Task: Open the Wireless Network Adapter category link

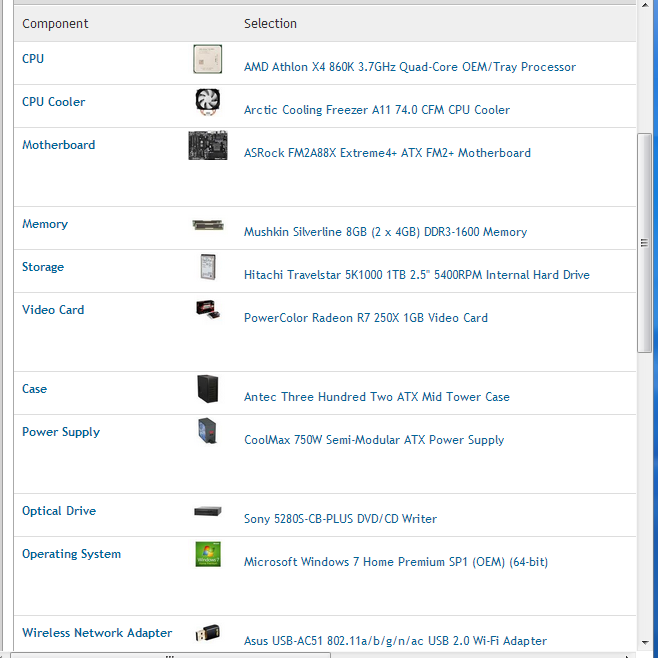Action: click(97, 633)
